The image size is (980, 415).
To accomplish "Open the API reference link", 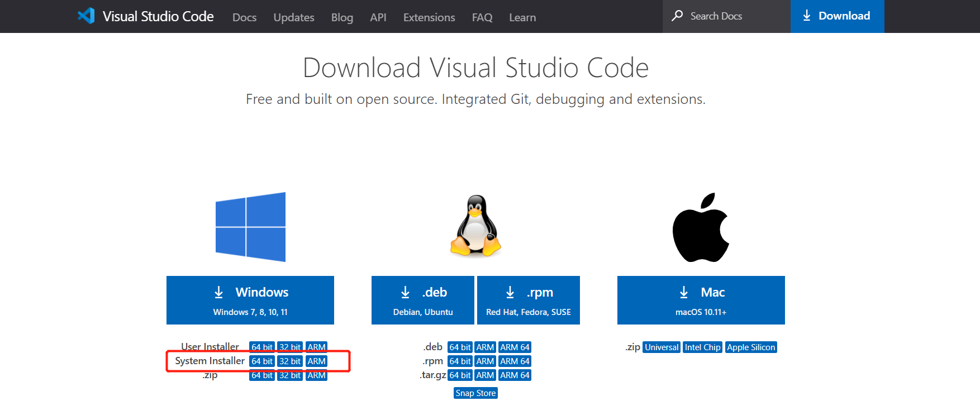I will [x=378, y=17].
